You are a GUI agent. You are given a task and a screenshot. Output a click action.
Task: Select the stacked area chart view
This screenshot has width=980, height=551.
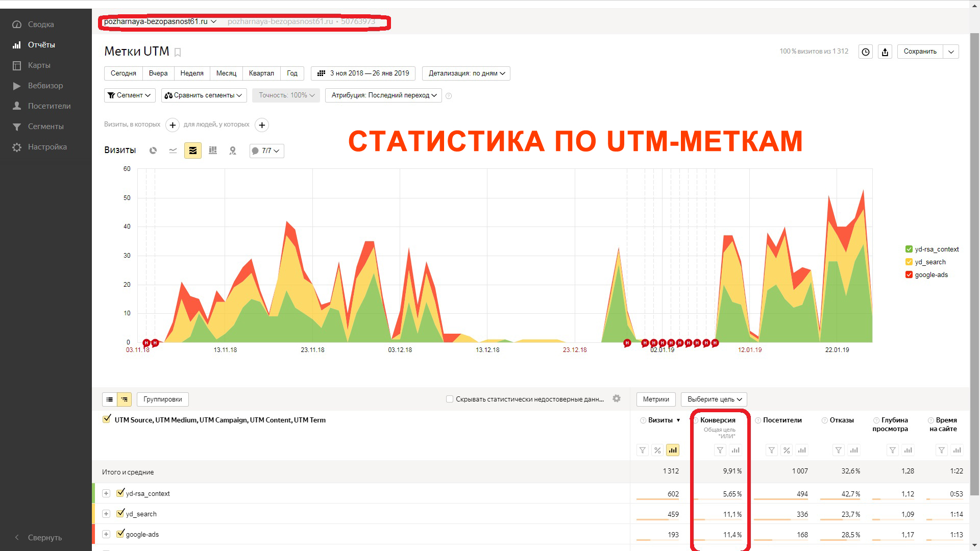[x=193, y=151]
